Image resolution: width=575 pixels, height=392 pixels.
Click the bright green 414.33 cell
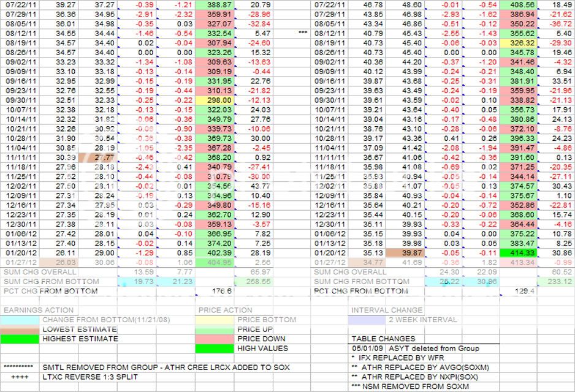(x=518, y=252)
